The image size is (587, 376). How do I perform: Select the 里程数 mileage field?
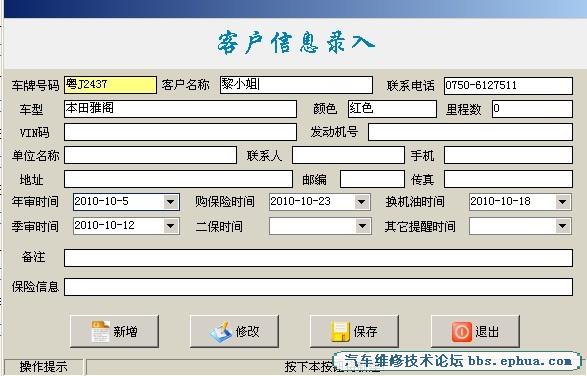coord(532,109)
